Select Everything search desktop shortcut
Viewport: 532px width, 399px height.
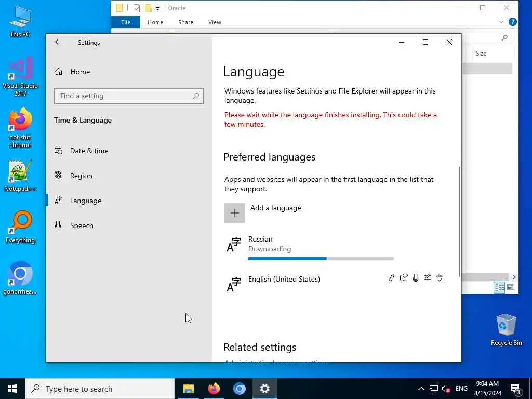pyautogui.click(x=20, y=227)
